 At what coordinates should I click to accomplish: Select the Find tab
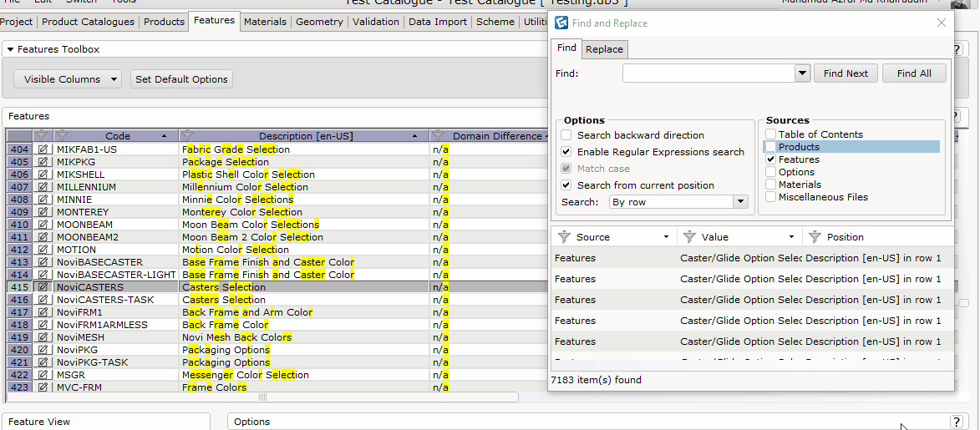click(566, 48)
